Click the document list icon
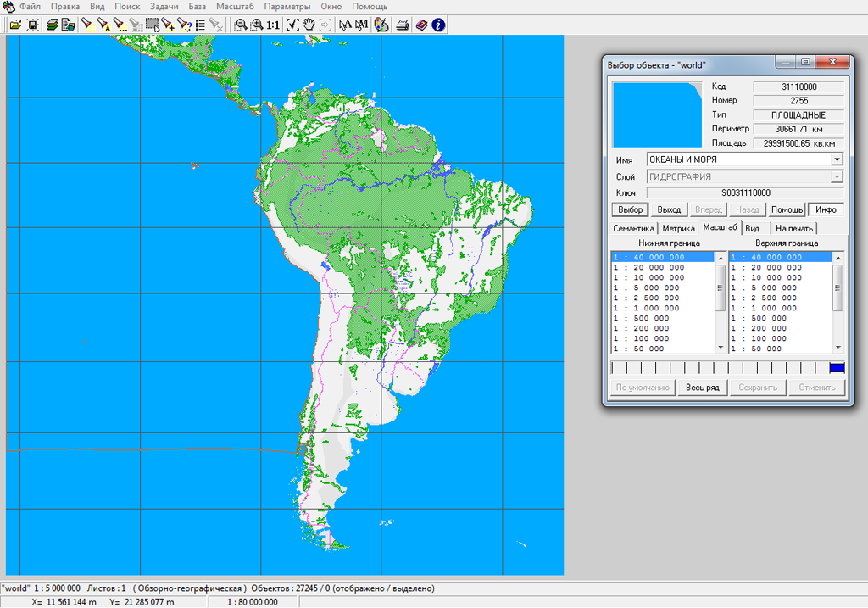This screenshot has width=868, height=608. tap(68, 25)
